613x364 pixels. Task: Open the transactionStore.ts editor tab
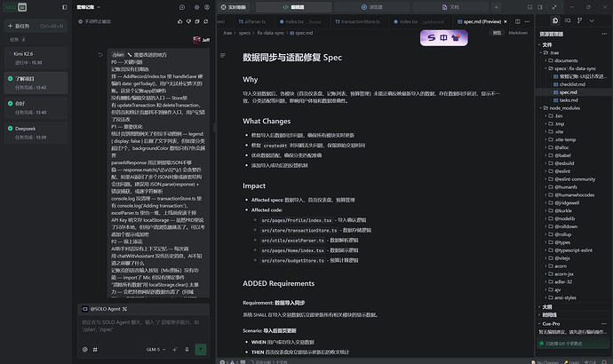point(358,21)
